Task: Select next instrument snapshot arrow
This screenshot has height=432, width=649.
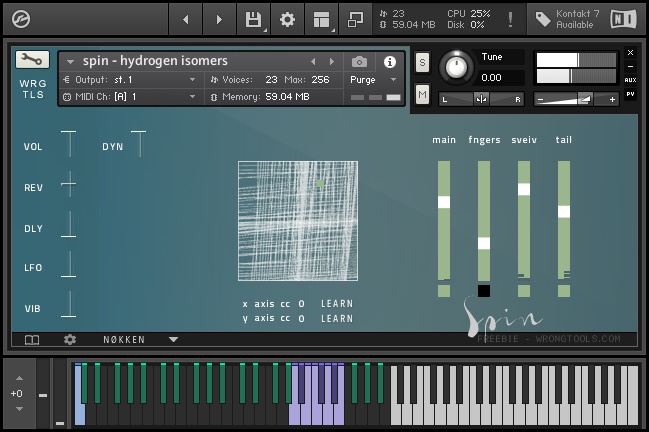Action: [332, 62]
